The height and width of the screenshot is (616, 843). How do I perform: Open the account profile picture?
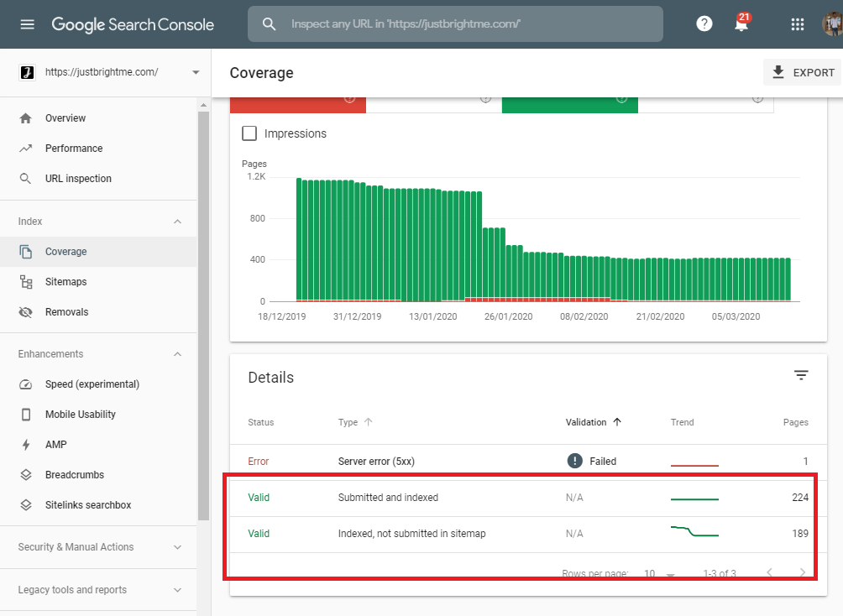point(833,23)
